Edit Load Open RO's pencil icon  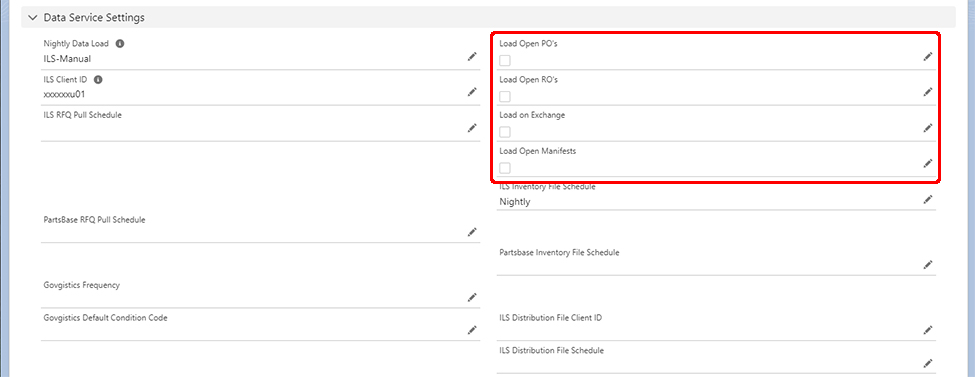[928, 92]
